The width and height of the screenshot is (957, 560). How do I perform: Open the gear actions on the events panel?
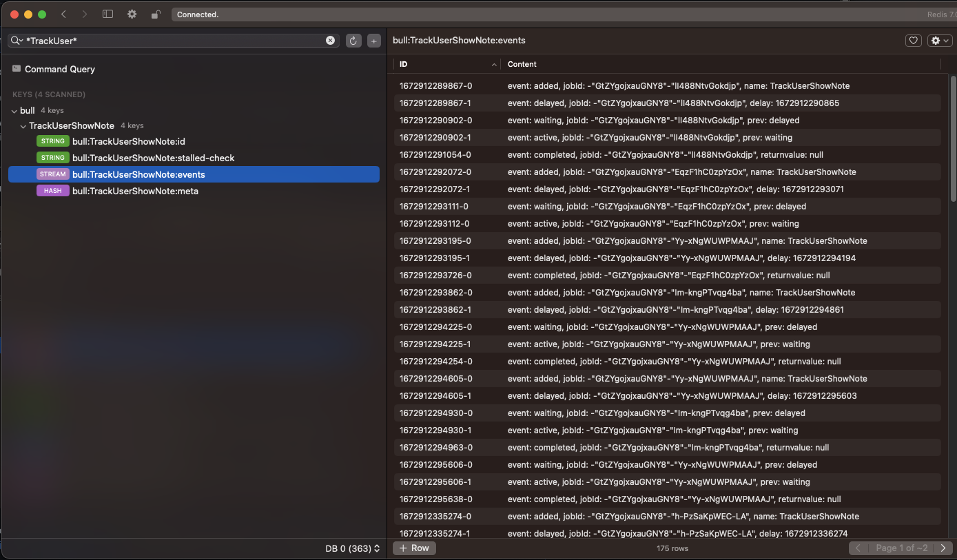pyautogui.click(x=936, y=40)
